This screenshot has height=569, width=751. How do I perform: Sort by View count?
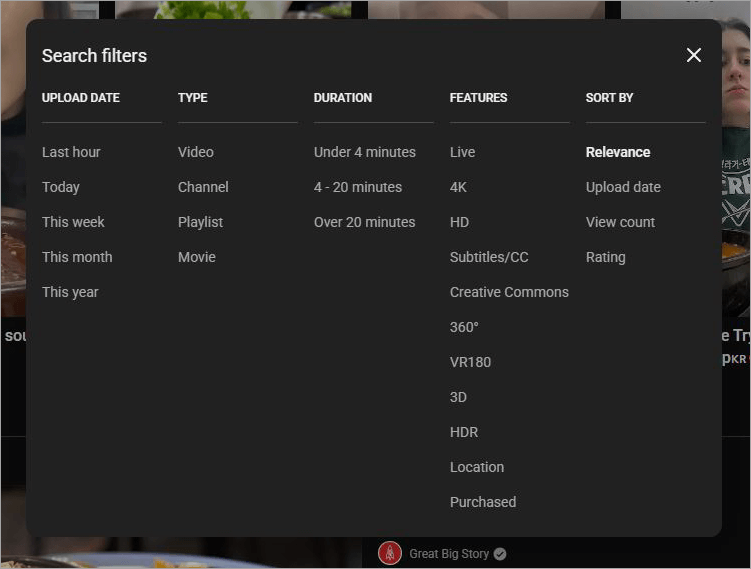[x=620, y=222]
